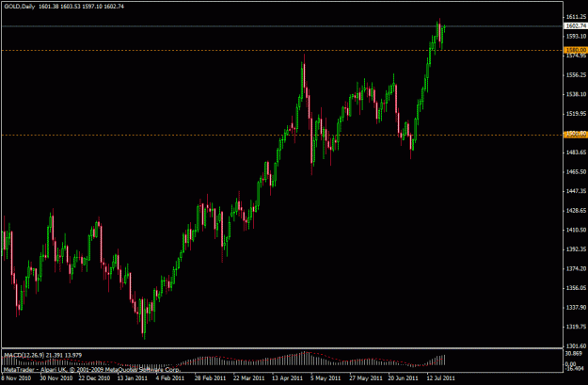Click the grey current price line at 1602.74
This screenshot has height=385, width=588.
282,26
